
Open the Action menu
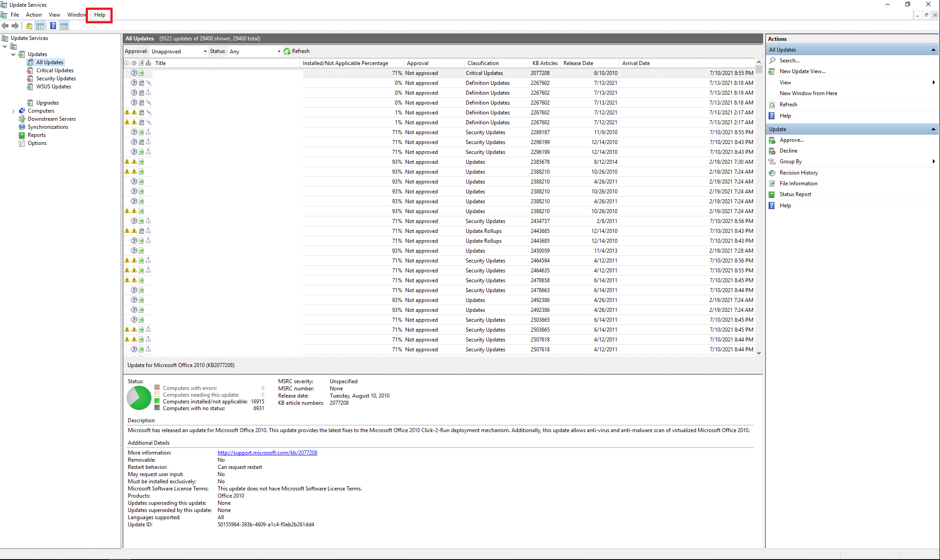[x=34, y=15]
